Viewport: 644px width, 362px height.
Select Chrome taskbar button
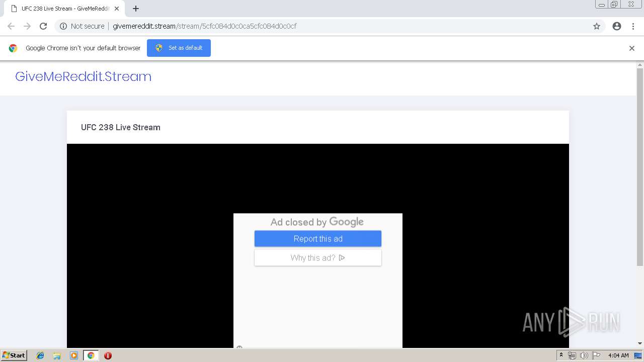pos(91,355)
